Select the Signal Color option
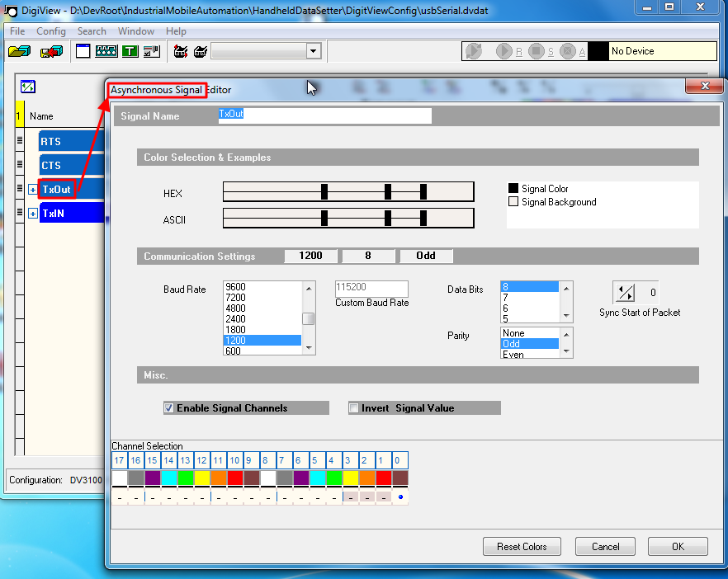The image size is (728, 579). (513, 188)
